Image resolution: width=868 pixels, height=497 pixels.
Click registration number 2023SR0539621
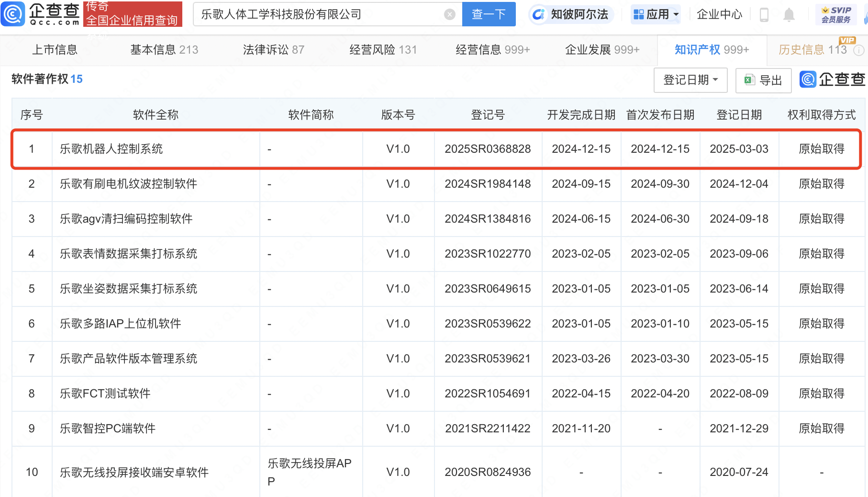click(x=488, y=359)
